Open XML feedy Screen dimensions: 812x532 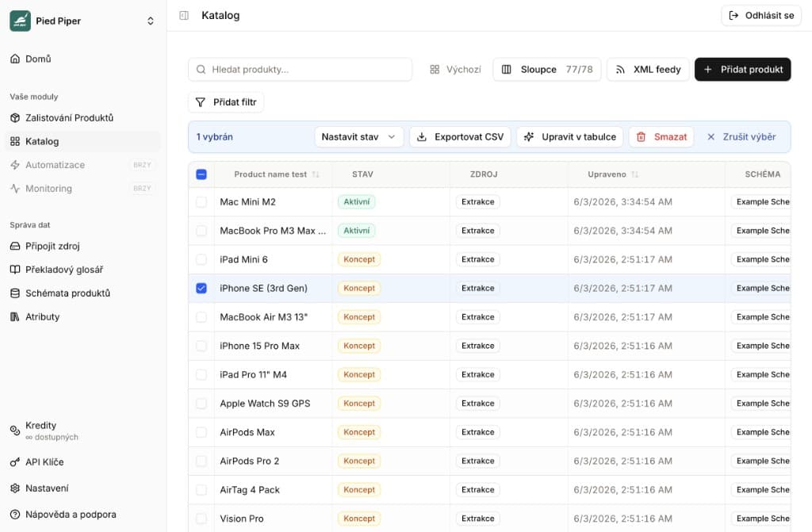point(649,70)
